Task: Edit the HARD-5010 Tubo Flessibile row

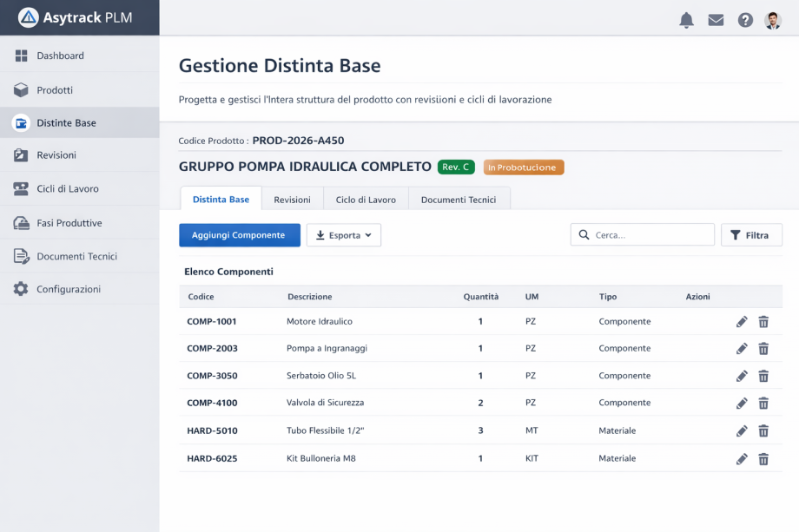Action: point(742,431)
